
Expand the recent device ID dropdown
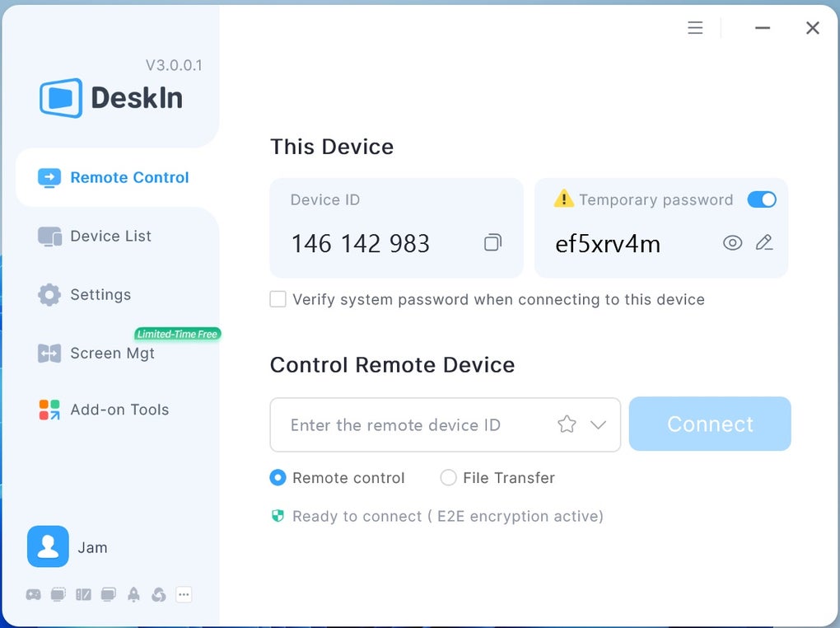(x=599, y=424)
